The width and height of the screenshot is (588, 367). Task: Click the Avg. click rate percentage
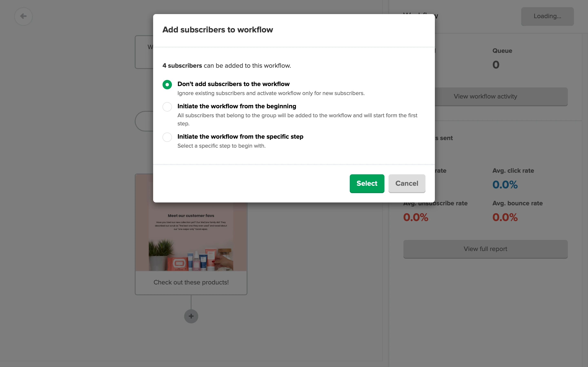point(505,185)
